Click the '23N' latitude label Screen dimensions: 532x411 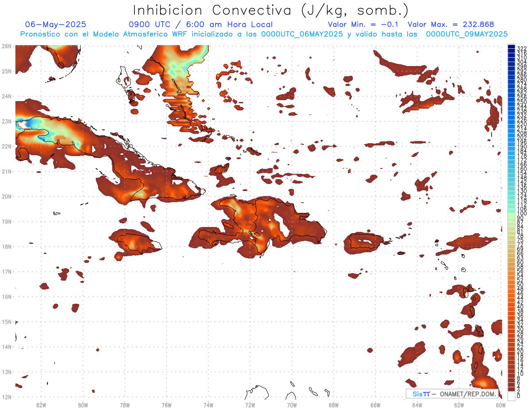tap(6, 121)
